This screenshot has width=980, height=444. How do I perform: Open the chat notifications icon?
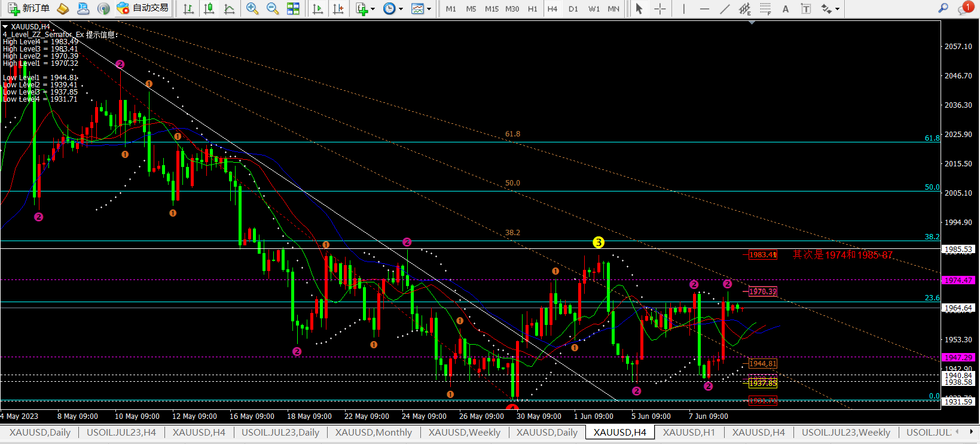[964, 8]
